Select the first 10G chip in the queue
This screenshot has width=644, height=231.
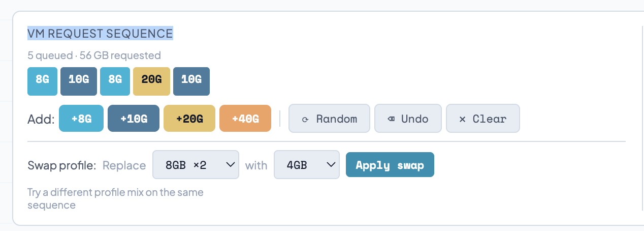(79, 79)
